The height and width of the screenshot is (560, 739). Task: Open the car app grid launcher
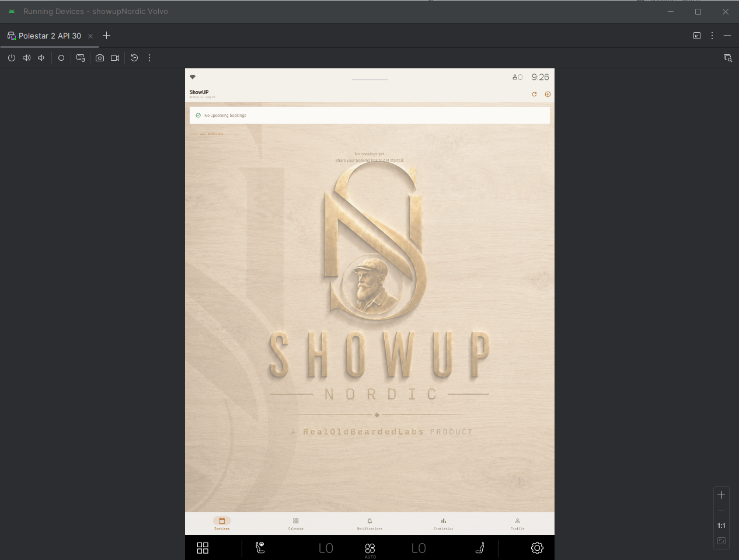203,548
